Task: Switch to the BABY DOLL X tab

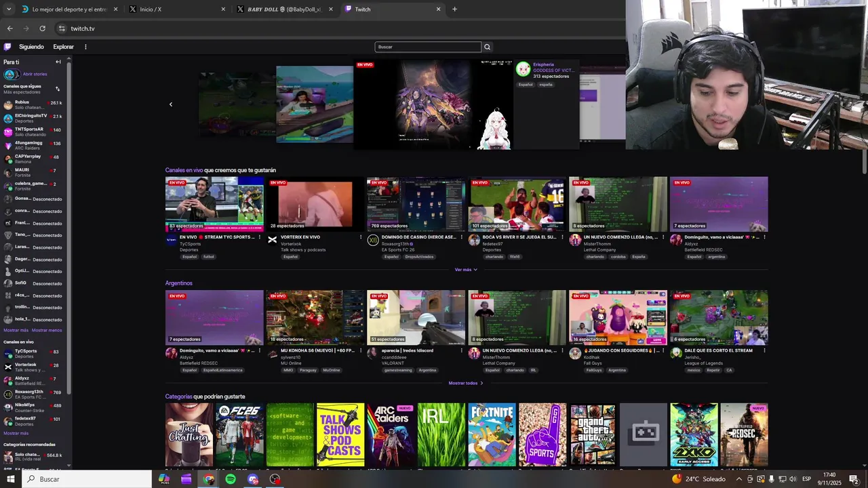Action: pyautogui.click(x=284, y=9)
